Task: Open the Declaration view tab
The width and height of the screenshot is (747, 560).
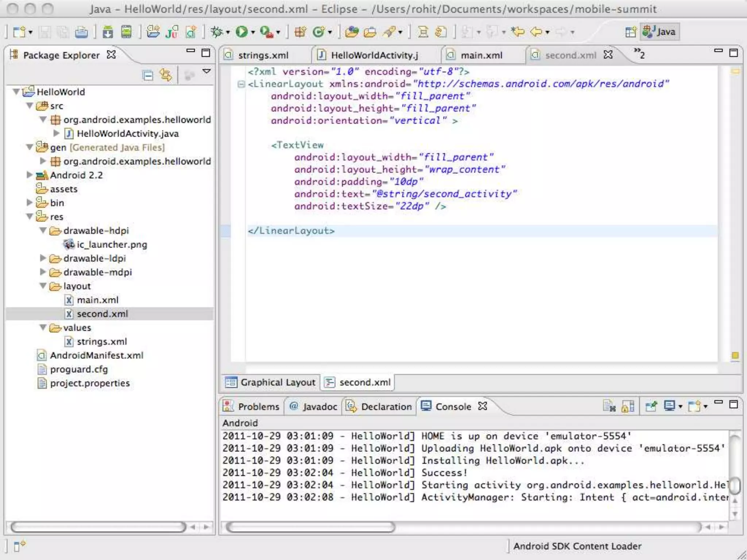Action: pyautogui.click(x=379, y=406)
